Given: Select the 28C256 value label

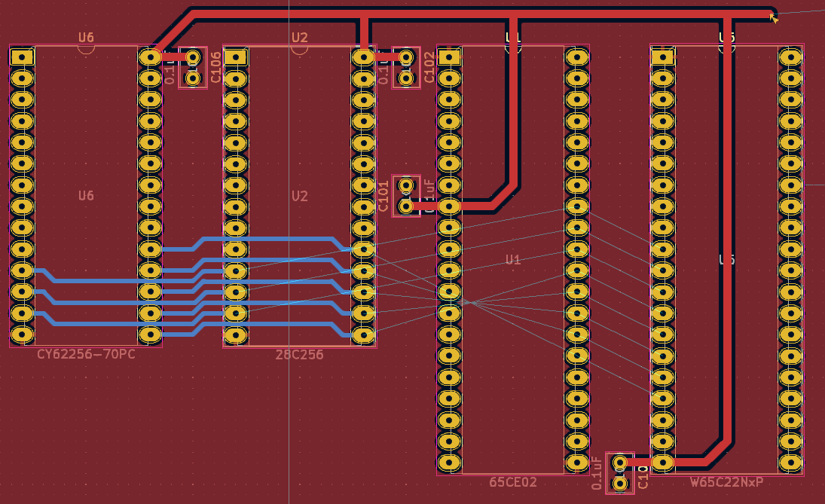Looking at the screenshot, I should coord(299,355).
